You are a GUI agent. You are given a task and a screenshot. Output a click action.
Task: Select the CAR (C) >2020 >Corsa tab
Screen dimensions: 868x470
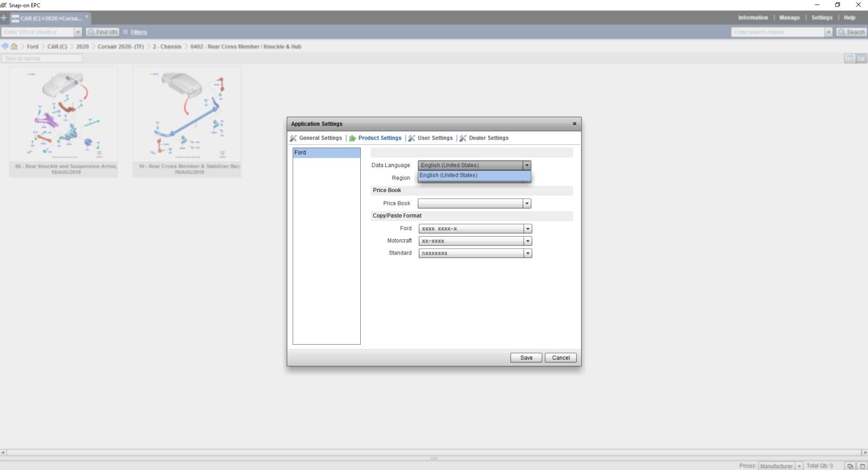(x=50, y=18)
